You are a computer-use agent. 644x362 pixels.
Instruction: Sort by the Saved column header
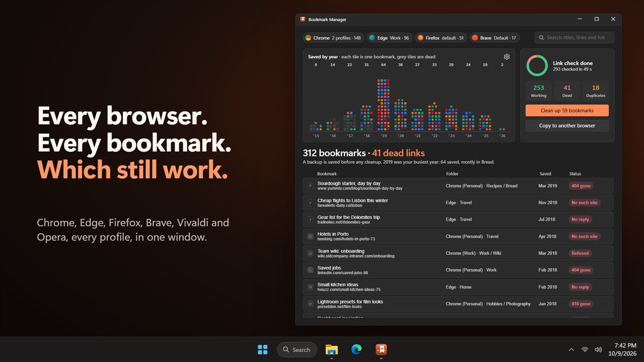pos(545,174)
